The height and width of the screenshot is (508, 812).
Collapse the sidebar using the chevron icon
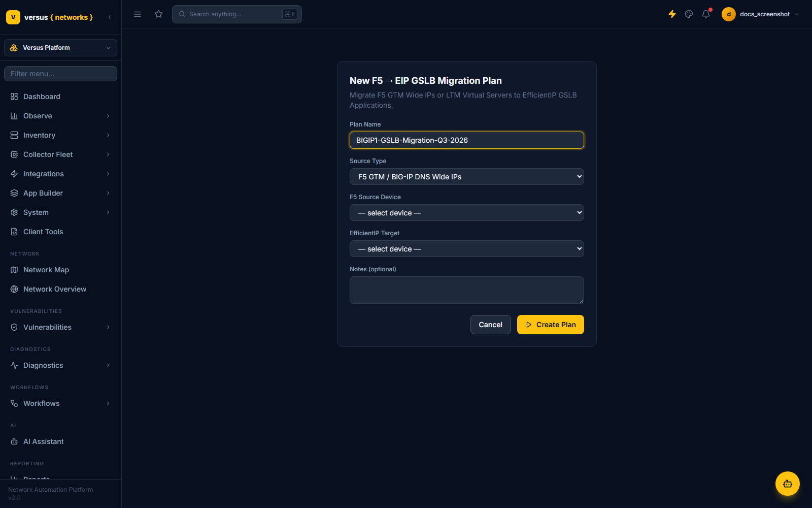tap(110, 17)
